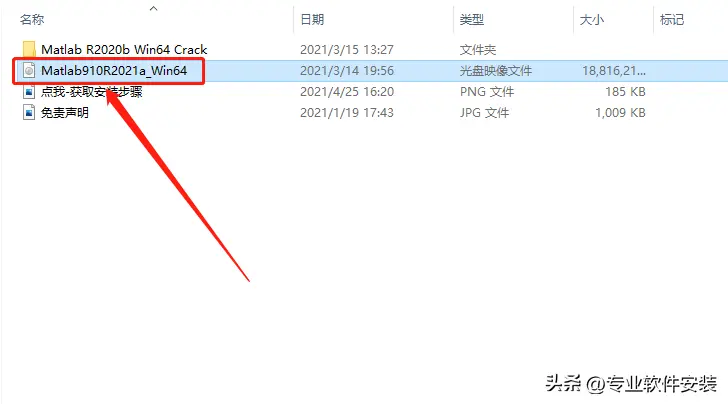Sort by the 标记 column header
This screenshot has height=404, width=728.
pos(672,20)
